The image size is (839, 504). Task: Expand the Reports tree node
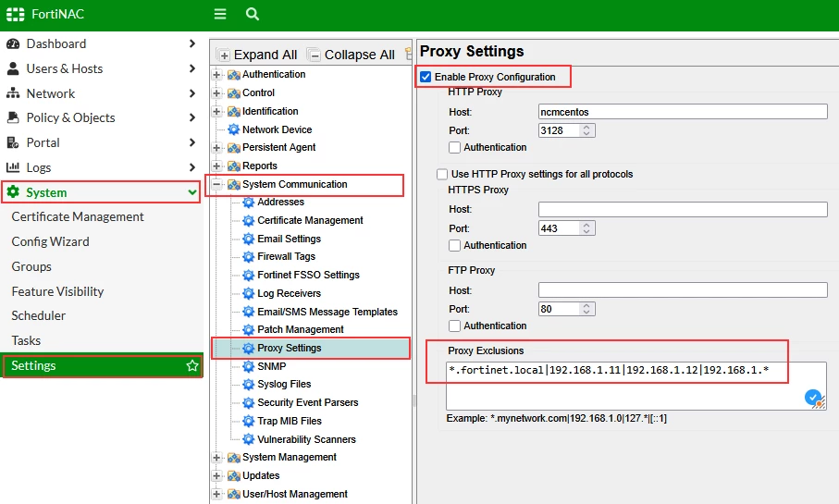[x=216, y=166]
